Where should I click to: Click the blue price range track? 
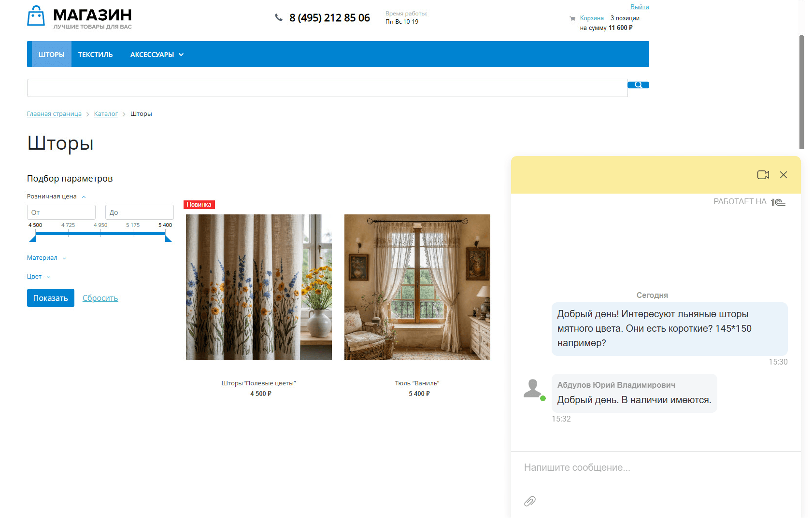[100, 234]
